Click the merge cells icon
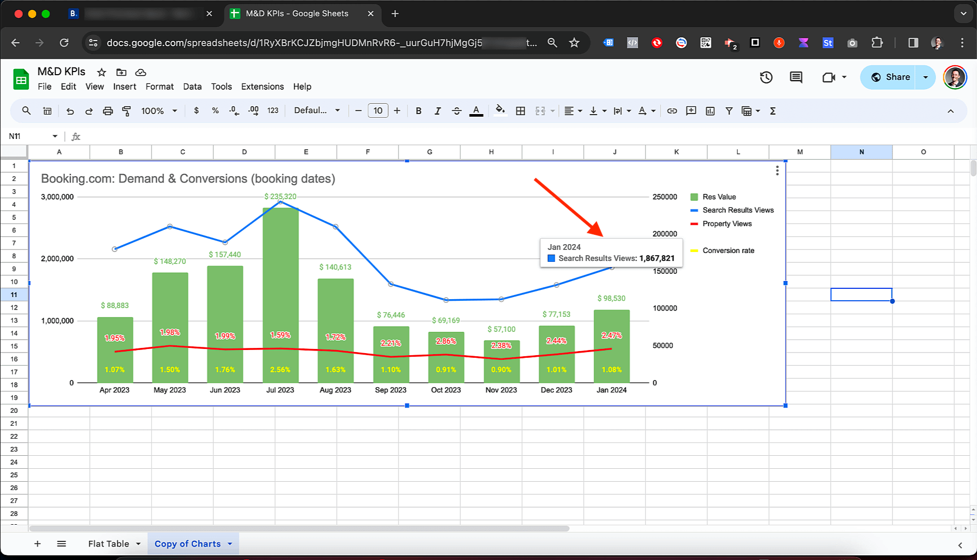This screenshot has height=560, width=977. 540,110
